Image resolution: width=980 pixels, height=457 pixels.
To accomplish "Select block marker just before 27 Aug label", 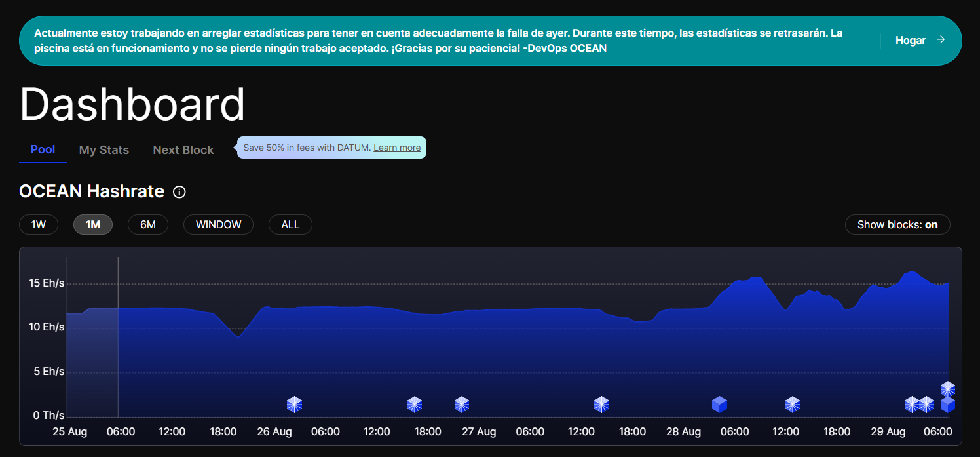I will (462, 405).
